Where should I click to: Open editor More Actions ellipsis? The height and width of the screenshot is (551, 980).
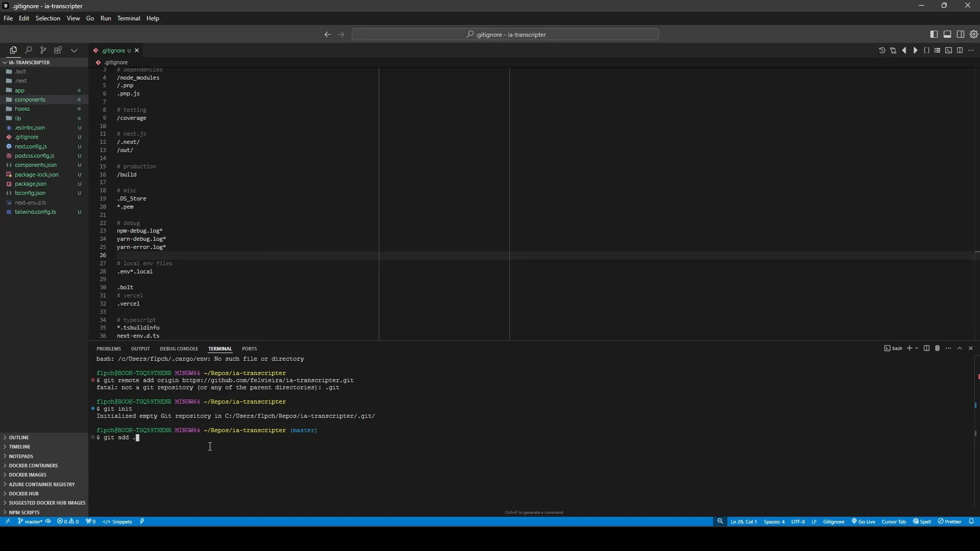(x=971, y=51)
